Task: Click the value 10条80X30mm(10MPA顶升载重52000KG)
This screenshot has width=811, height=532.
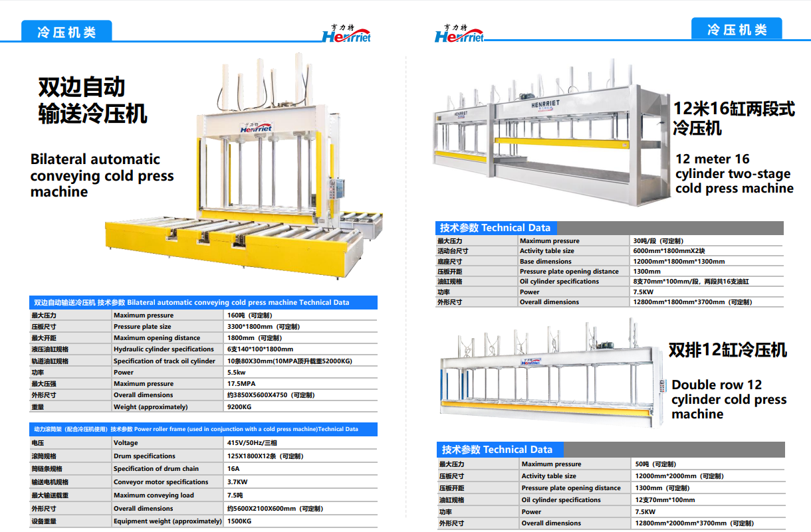Action: tap(289, 361)
